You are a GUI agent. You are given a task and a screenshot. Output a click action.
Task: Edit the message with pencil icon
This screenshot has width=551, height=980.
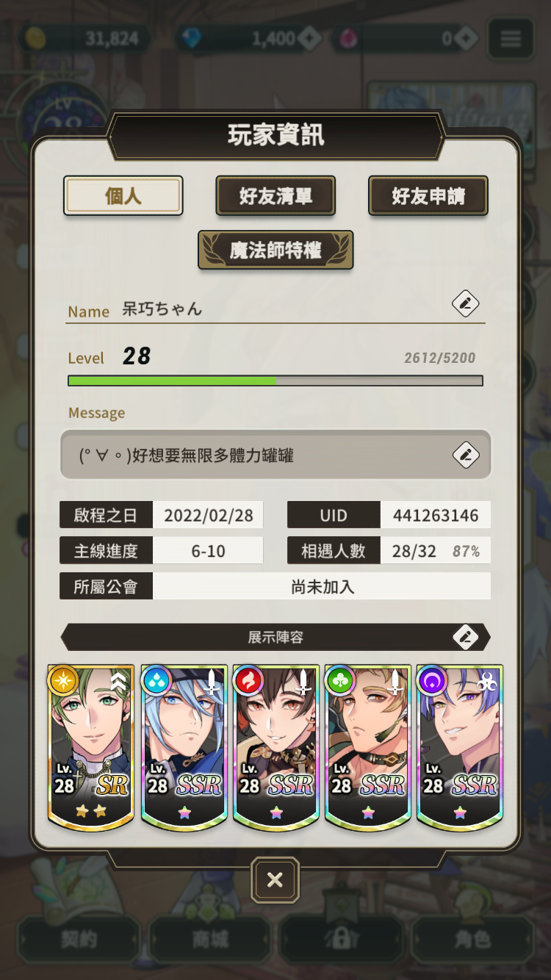pyautogui.click(x=466, y=455)
